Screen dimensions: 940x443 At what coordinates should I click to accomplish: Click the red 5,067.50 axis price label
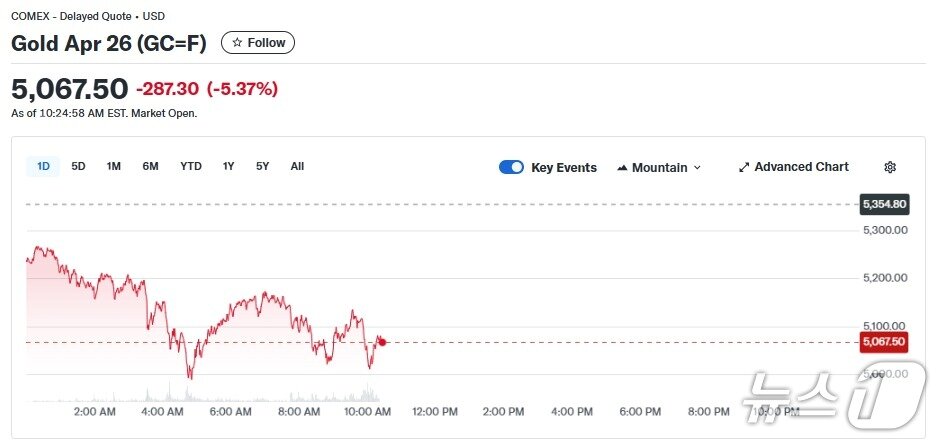(x=883, y=342)
